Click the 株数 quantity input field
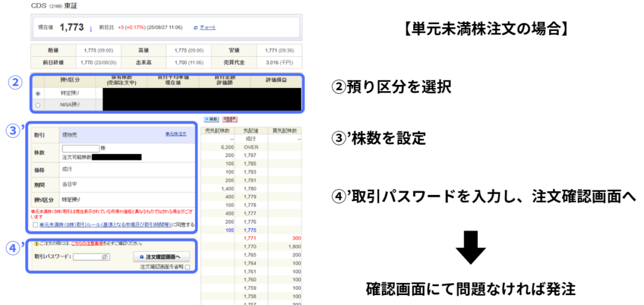The width and height of the screenshot is (644, 305). coord(80,148)
